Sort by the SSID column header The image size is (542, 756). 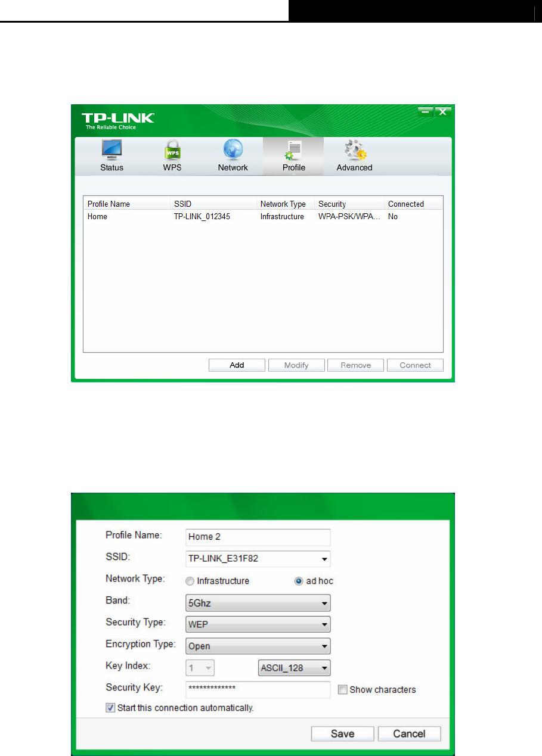[213, 204]
